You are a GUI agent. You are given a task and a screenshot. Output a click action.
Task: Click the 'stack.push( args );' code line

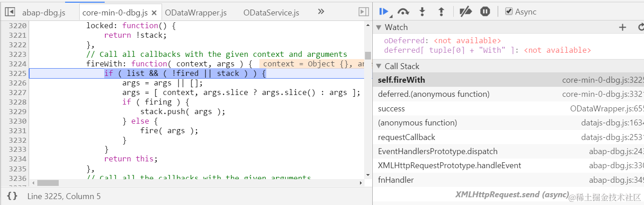pos(183,112)
